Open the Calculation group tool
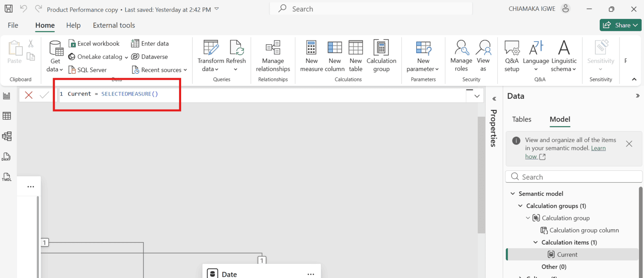Screen dimensions: 644x278 coord(381,48)
